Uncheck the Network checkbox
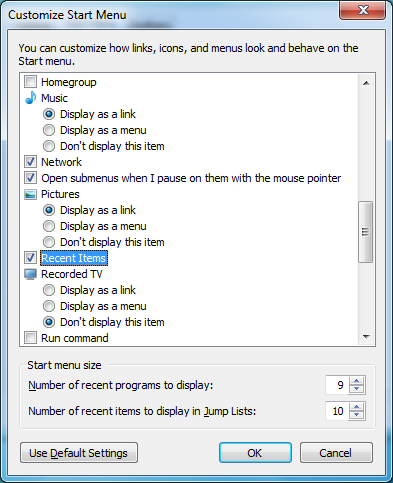The height and width of the screenshot is (483, 393). click(31, 162)
